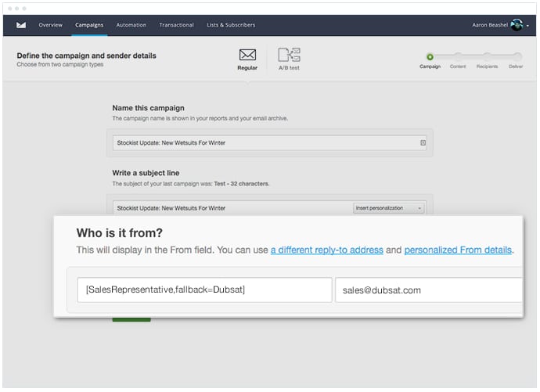Click 'Choose from two campaign types' text
Screen dimensions: 540x392
coord(60,65)
